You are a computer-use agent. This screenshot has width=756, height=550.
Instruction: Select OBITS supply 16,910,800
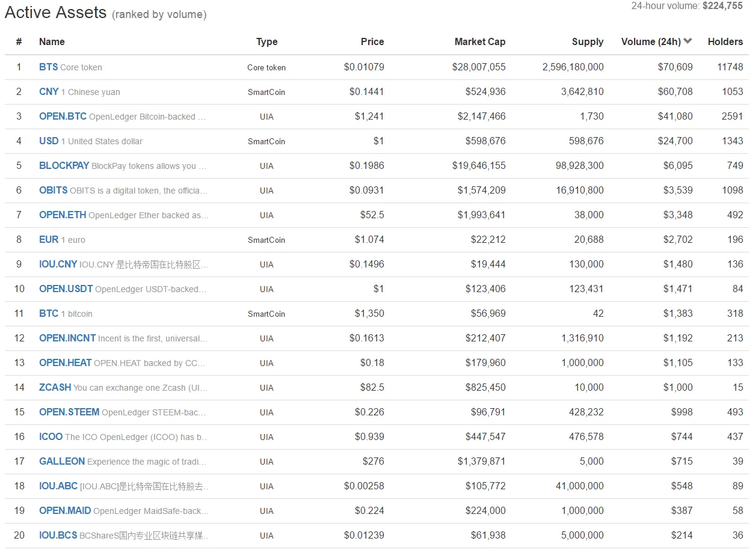[579, 191]
